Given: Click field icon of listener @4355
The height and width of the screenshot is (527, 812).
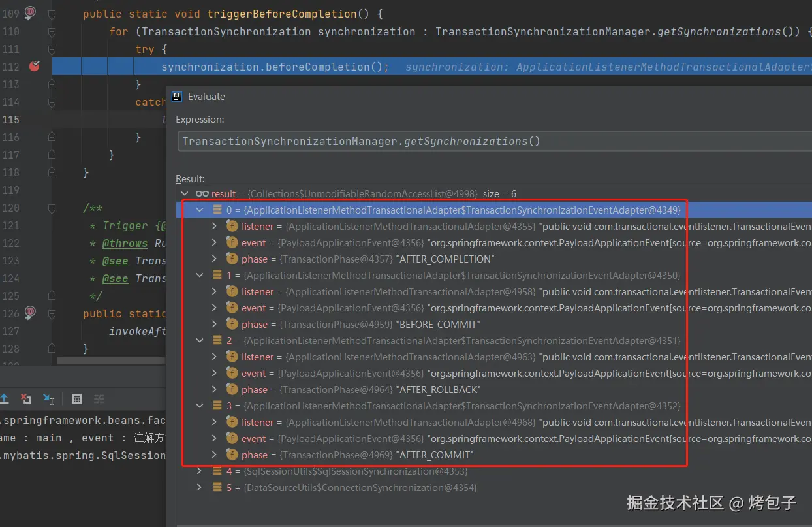Looking at the screenshot, I should pyautogui.click(x=232, y=226).
